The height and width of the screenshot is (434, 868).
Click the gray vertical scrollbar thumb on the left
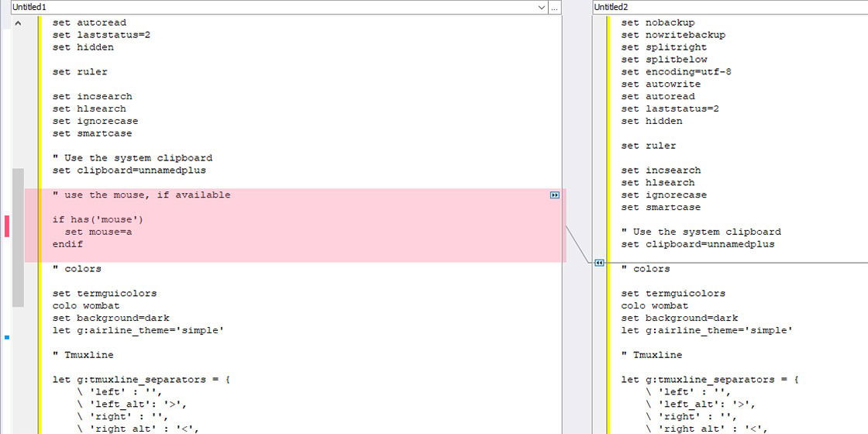pos(18,237)
